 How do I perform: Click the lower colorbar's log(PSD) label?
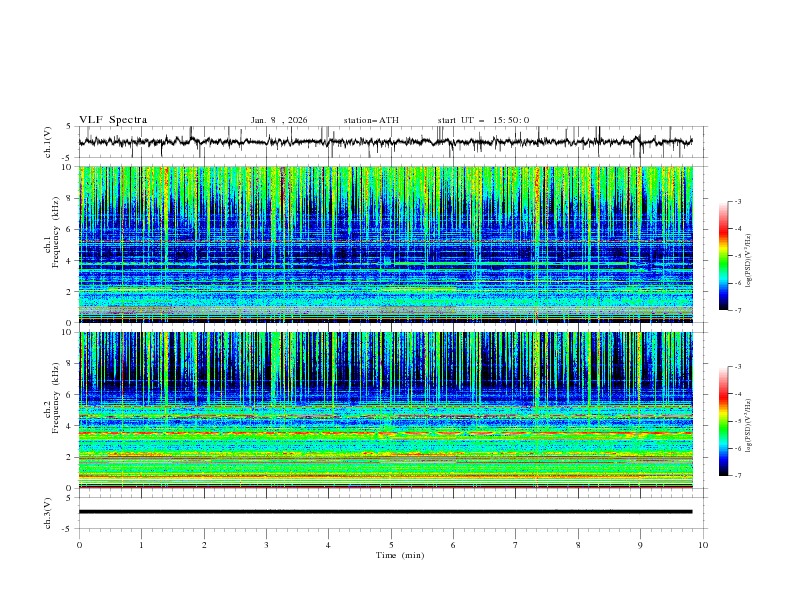748,426
